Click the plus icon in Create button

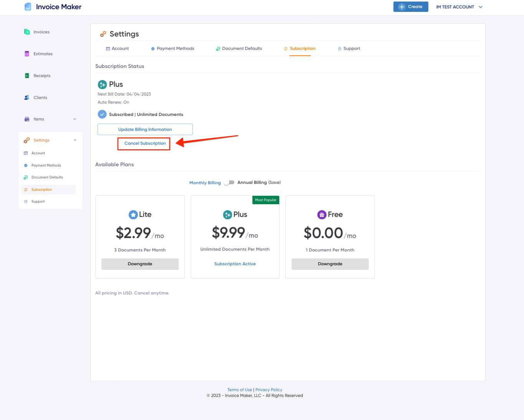pos(402,7)
